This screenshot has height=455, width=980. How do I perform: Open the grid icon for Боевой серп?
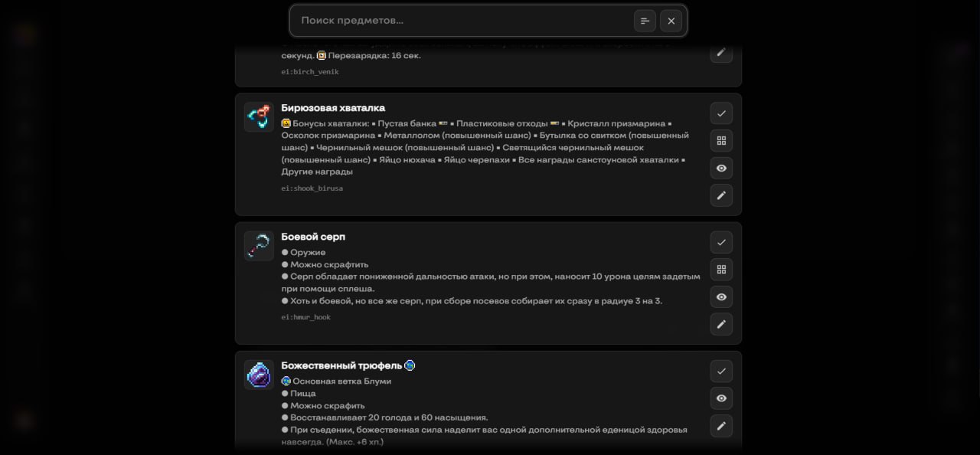721,270
